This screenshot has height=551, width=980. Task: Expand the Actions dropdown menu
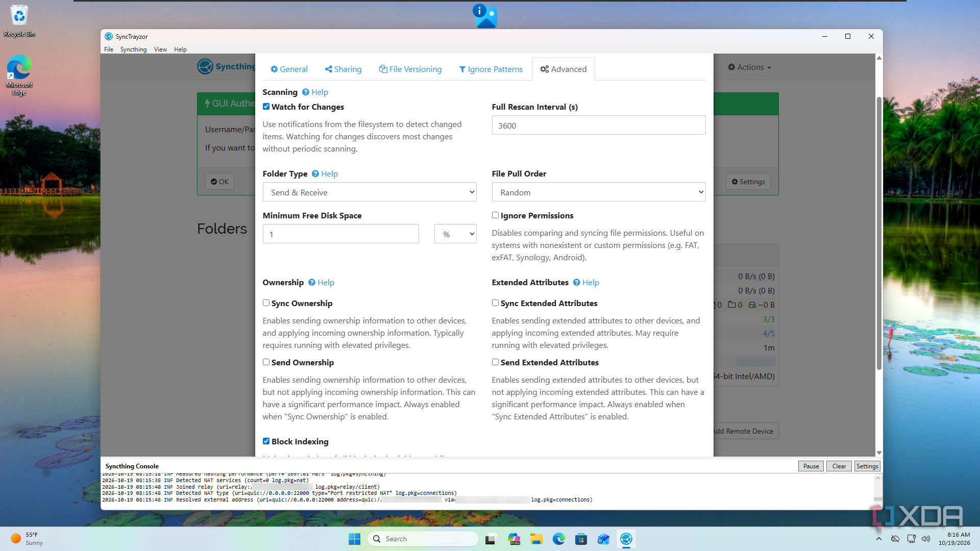[749, 67]
